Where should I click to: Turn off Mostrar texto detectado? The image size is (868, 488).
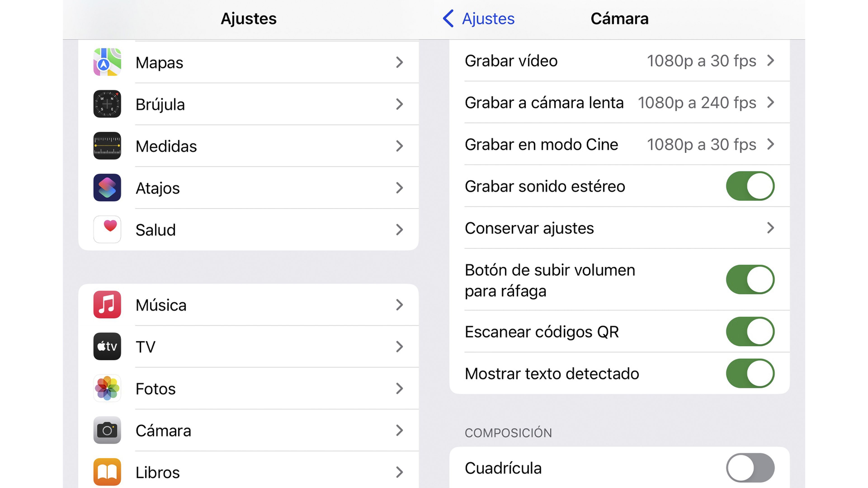tap(750, 373)
